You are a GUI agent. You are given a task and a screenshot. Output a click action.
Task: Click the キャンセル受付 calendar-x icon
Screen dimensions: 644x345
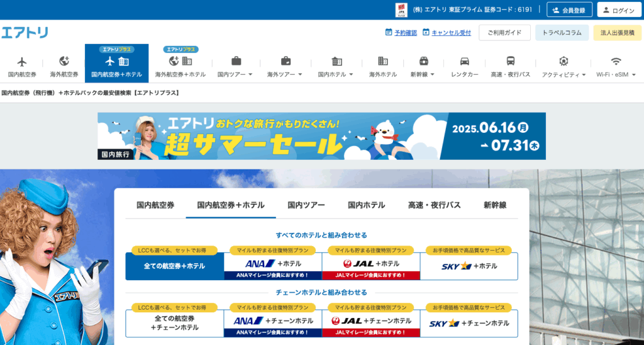pos(426,32)
